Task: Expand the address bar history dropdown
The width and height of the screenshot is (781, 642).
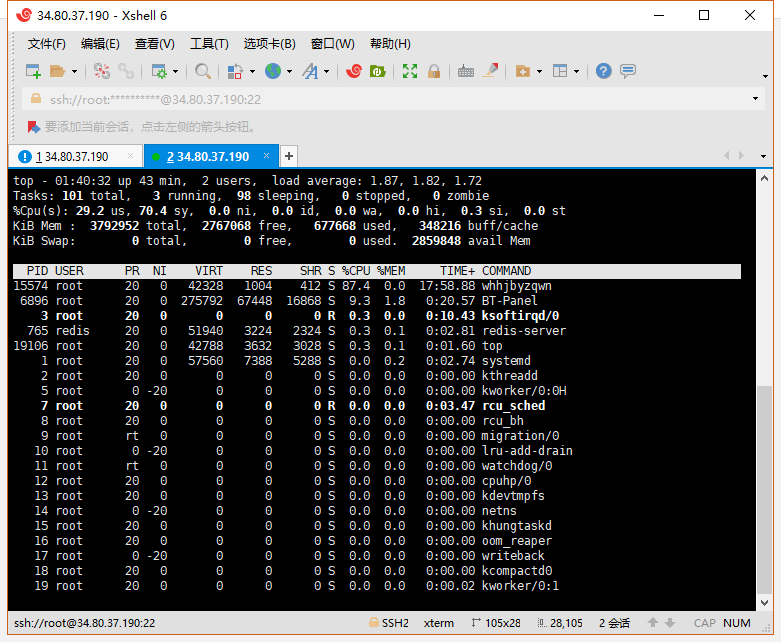Action: 756,99
